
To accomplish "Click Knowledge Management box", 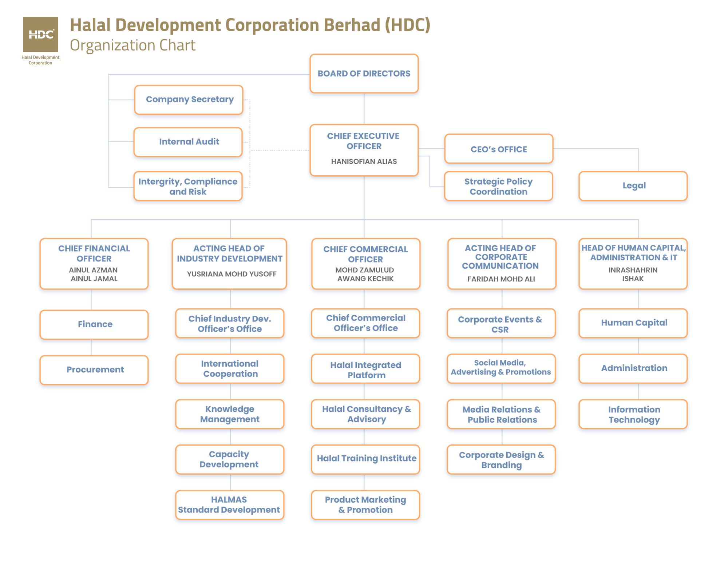I will click(x=230, y=414).
